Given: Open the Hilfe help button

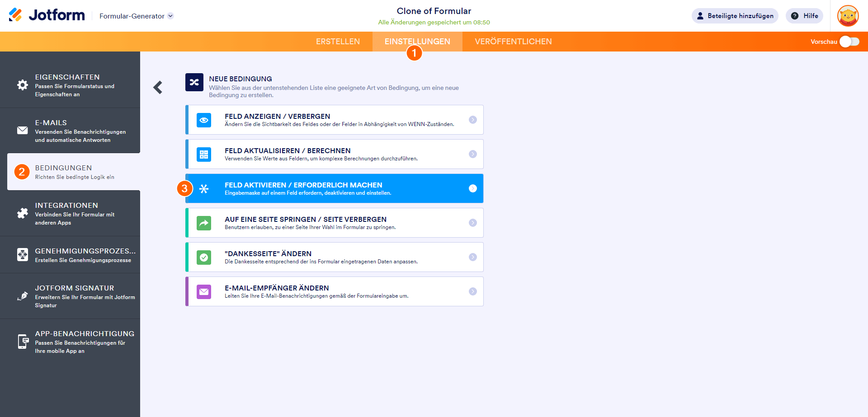Looking at the screenshot, I should click(x=804, y=16).
